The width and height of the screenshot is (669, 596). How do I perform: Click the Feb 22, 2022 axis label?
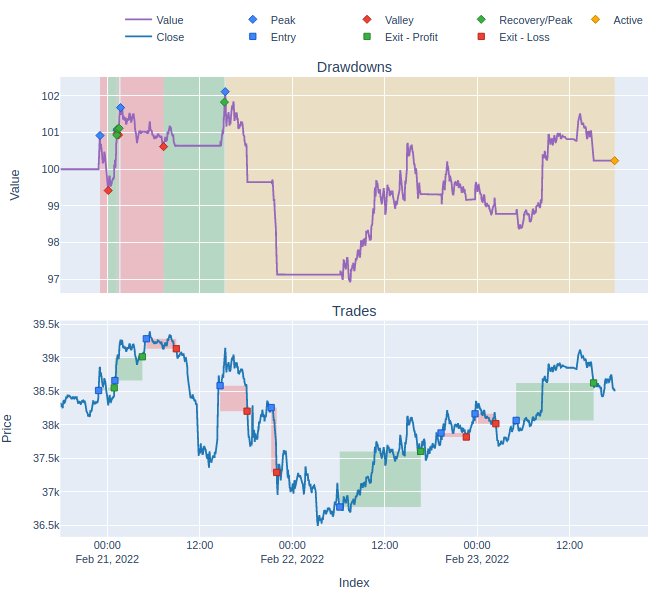[292, 559]
